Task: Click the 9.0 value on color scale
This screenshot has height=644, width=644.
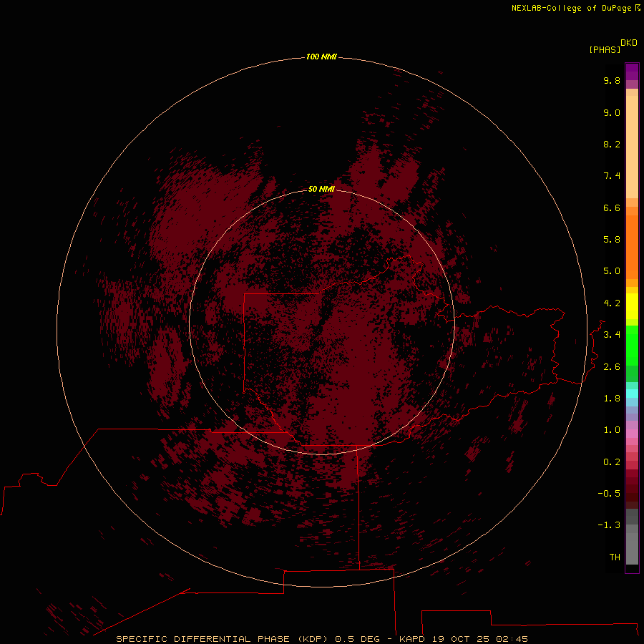Action: (612, 112)
